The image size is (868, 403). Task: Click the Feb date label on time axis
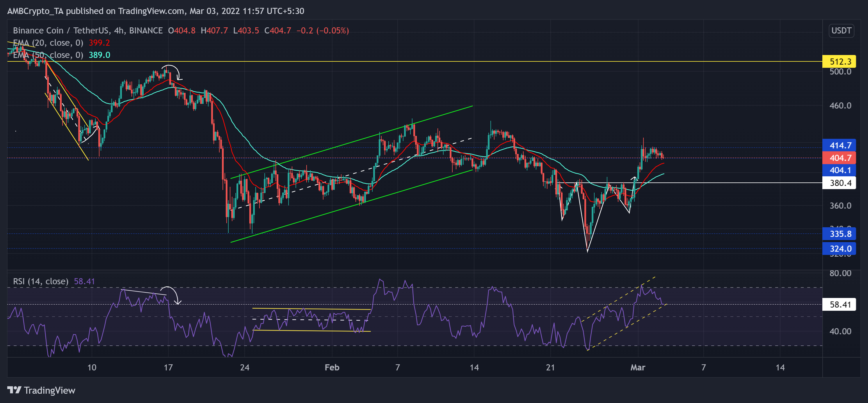point(332,367)
